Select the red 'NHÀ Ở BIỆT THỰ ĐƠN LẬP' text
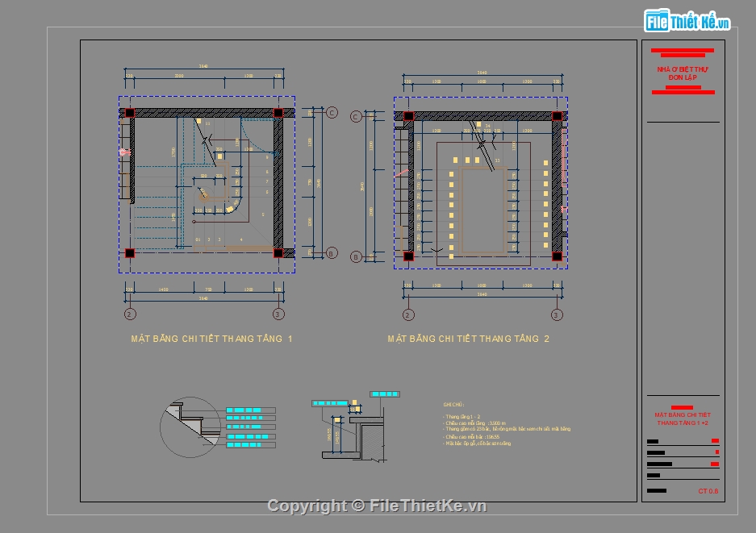This screenshot has width=756, height=533. pyautogui.click(x=683, y=73)
